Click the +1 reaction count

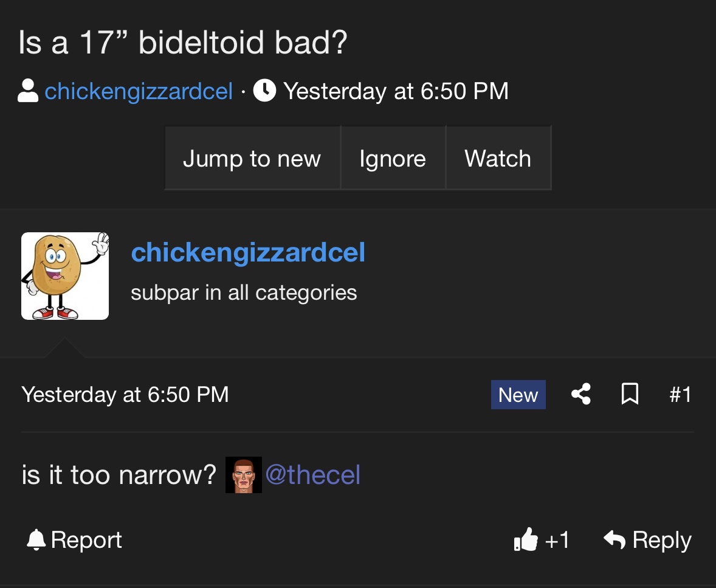click(557, 540)
